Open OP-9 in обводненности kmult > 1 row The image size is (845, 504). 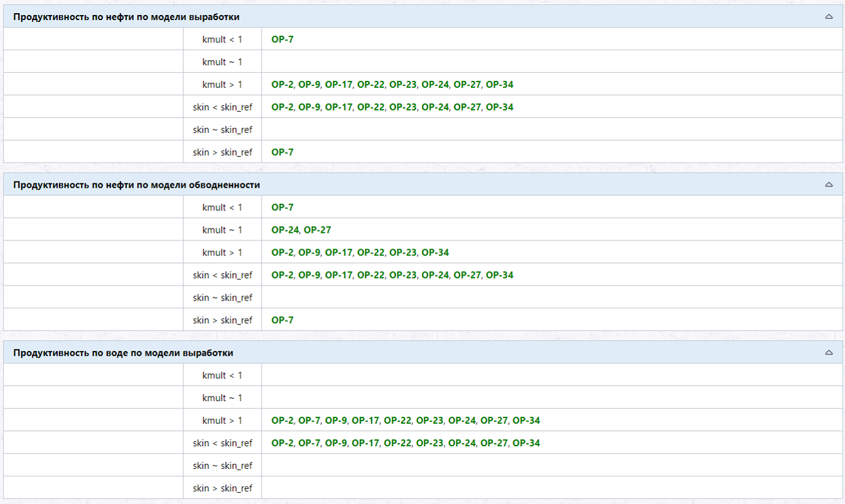309,252
